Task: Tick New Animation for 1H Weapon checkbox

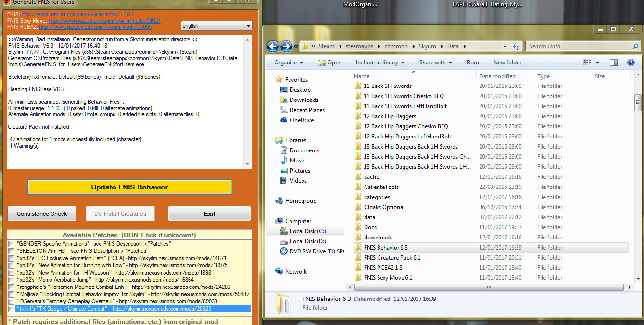Action: (11, 273)
